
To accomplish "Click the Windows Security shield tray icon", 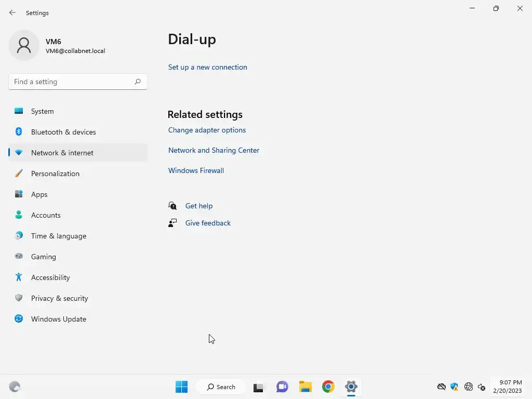I will point(454,387).
